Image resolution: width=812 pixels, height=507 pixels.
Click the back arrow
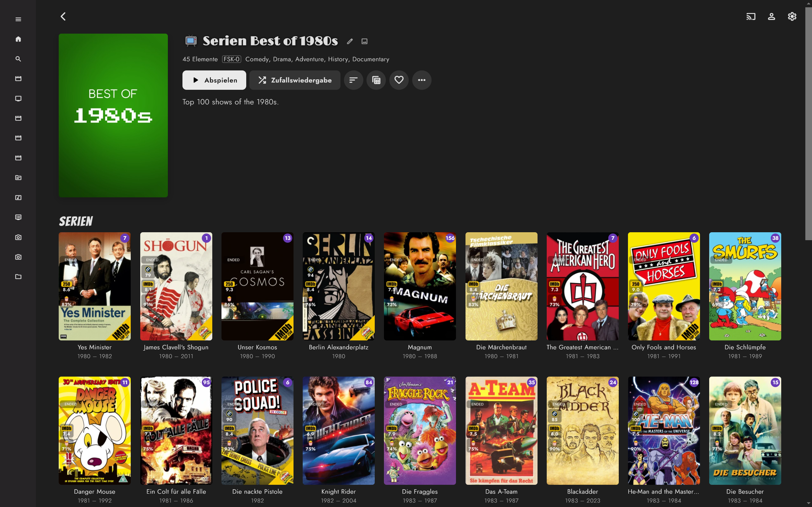click(x=63, y=16)
